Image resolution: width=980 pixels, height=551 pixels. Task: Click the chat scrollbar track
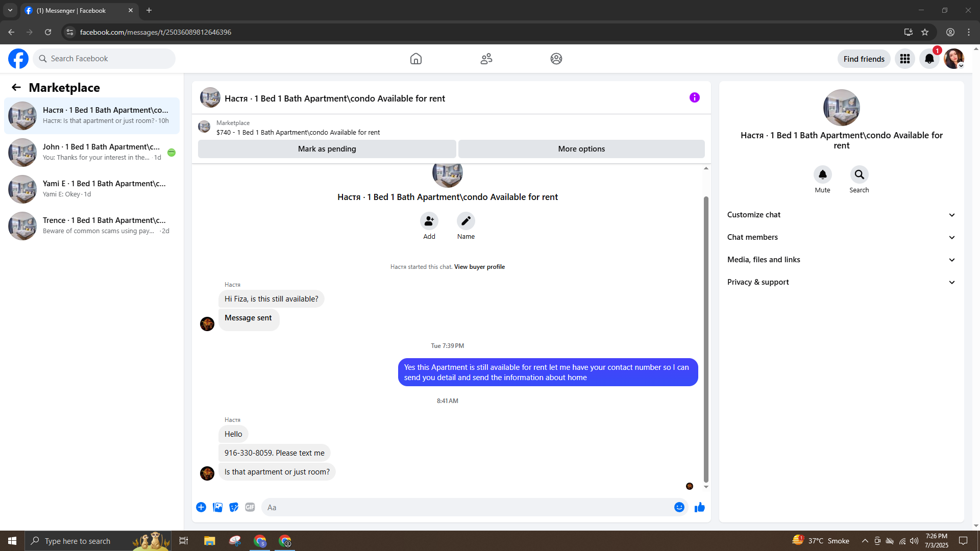(706, 184)
